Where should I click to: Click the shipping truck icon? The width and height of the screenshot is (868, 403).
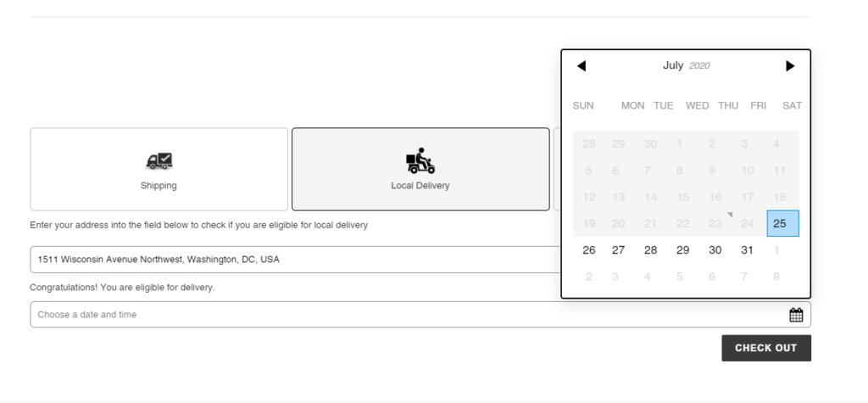tap(159, 161)
